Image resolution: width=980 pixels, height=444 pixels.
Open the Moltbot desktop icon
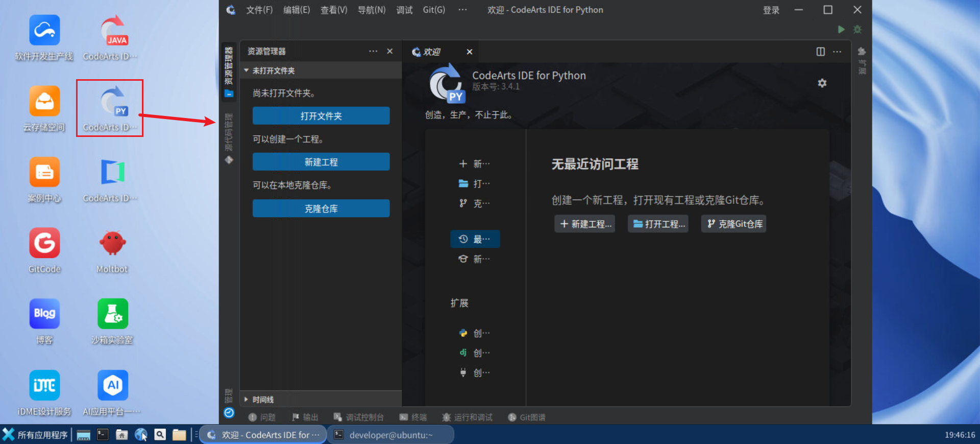[112, 251]
